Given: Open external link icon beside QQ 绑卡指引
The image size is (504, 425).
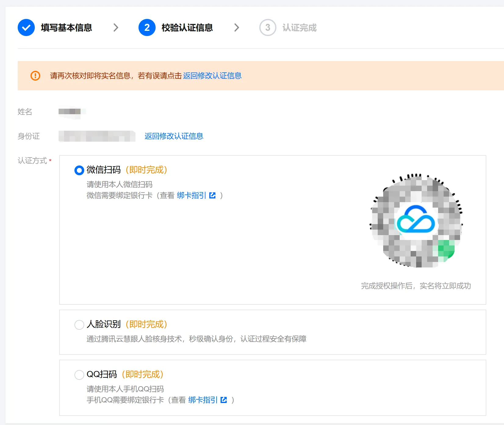Looking at the screenshot, I should (224, 400).
